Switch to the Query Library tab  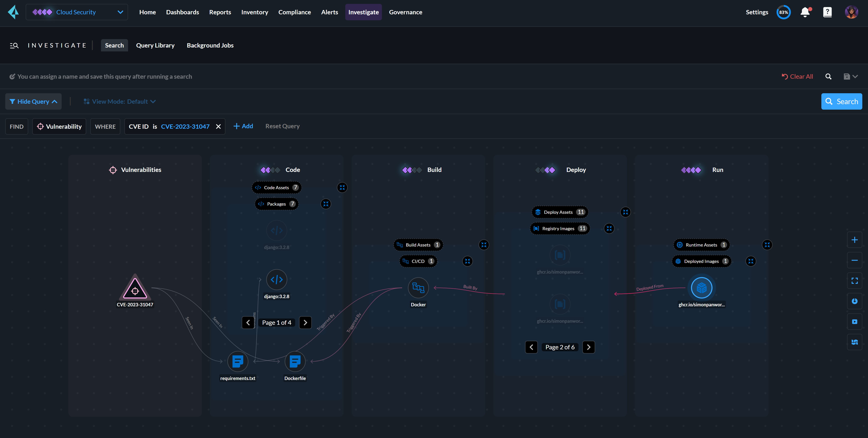[x=155, y=45]
